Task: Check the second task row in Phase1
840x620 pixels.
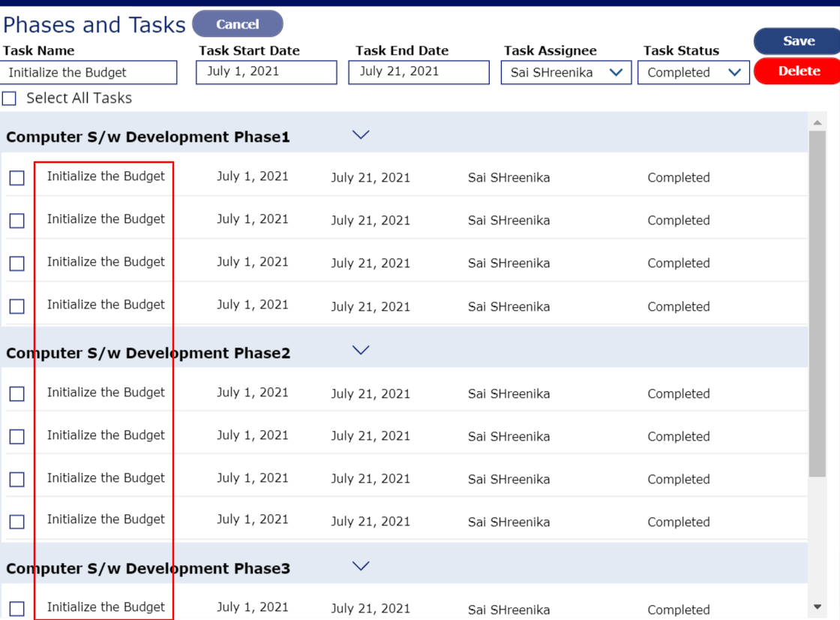Action: (x=16, y=220)
